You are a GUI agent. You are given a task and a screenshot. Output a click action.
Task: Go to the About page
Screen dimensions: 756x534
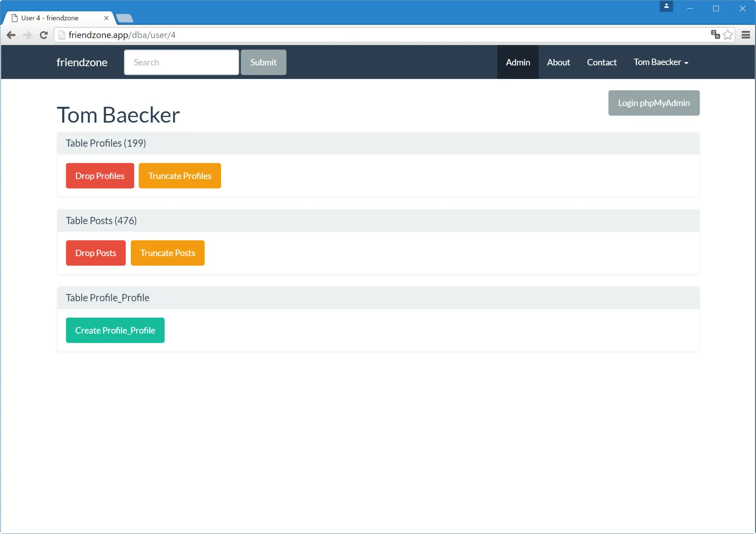(558, 62)
